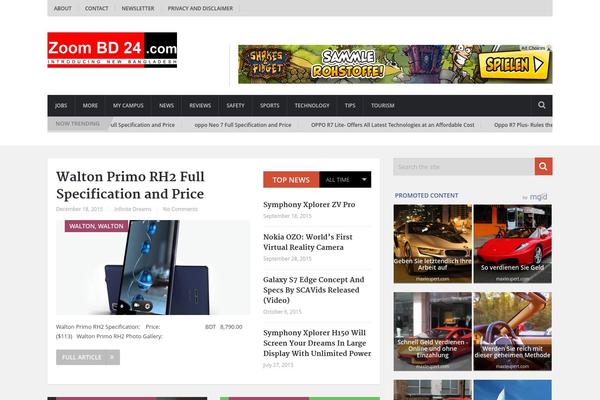The width and height of the screenshot is (600, 400).
Task: Open the Tips section
Action: (x=350, y=106)
